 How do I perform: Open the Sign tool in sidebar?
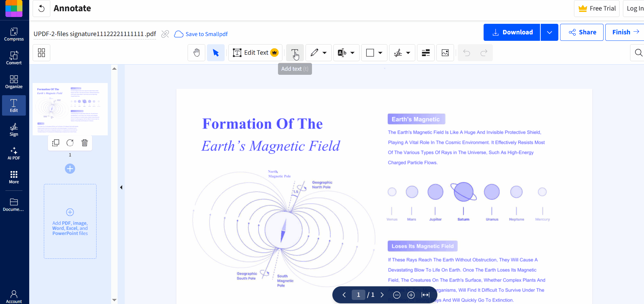14,130
